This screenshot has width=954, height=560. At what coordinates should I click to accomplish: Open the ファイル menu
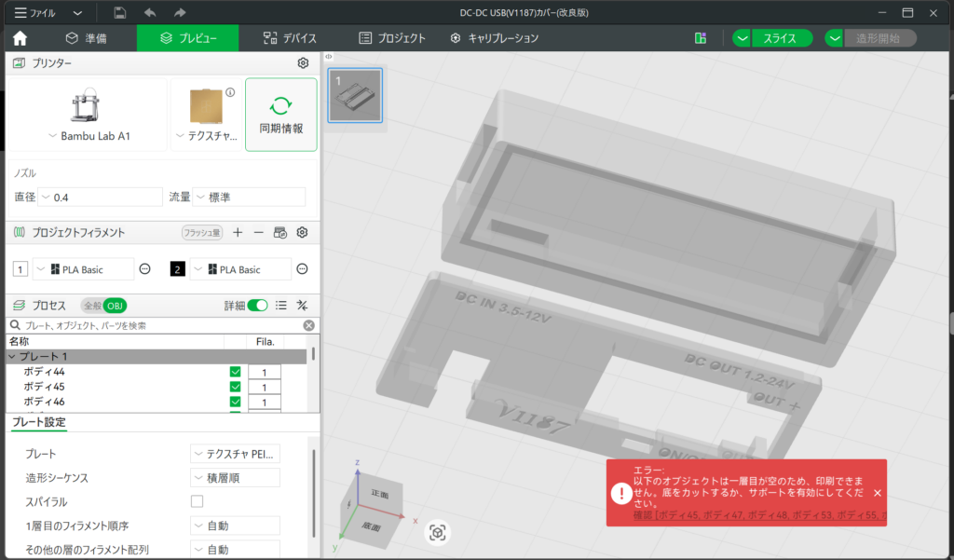coord(35,13)
